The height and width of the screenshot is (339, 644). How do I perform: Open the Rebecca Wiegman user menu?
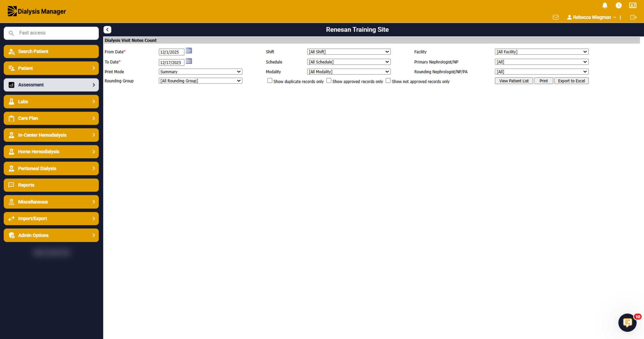pos(592,17)
